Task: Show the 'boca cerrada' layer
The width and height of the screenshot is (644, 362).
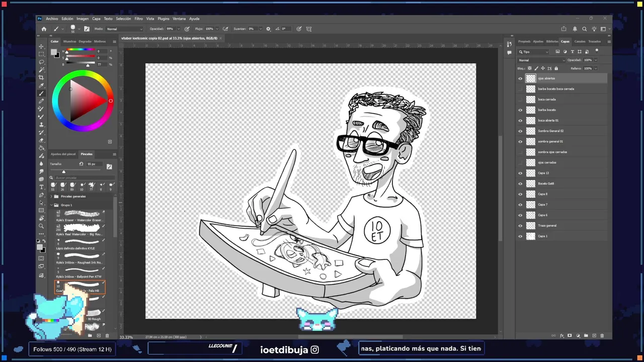Action: coord(520,100)
